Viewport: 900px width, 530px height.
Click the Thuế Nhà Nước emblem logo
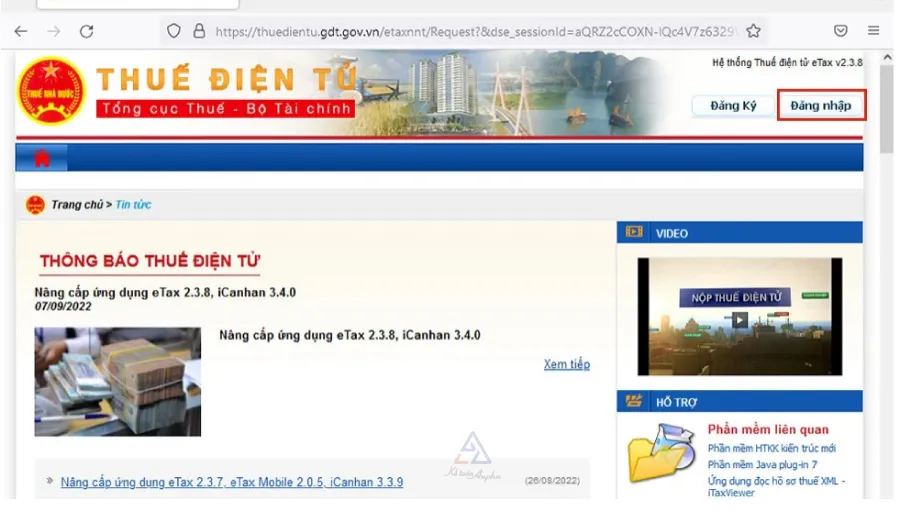click(x=51, y=91)
